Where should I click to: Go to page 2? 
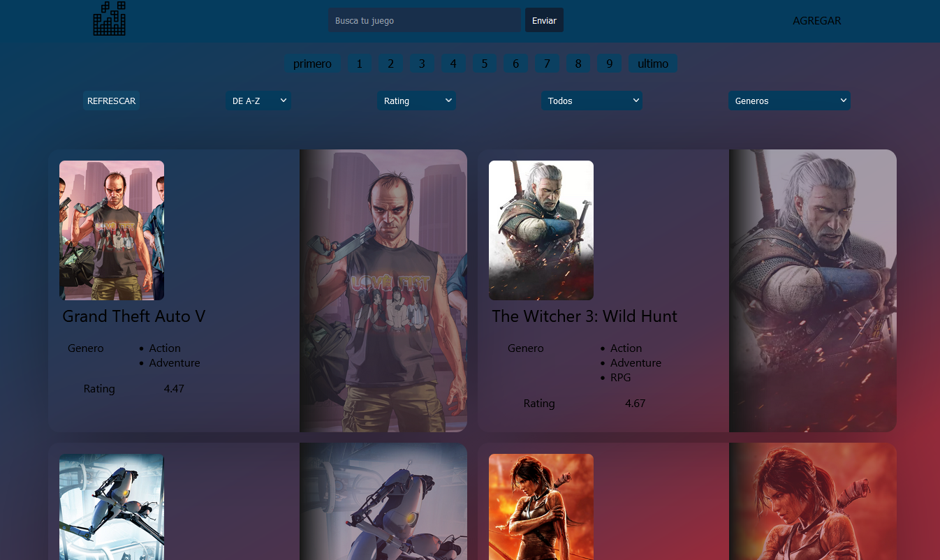(x=390, y=64)
